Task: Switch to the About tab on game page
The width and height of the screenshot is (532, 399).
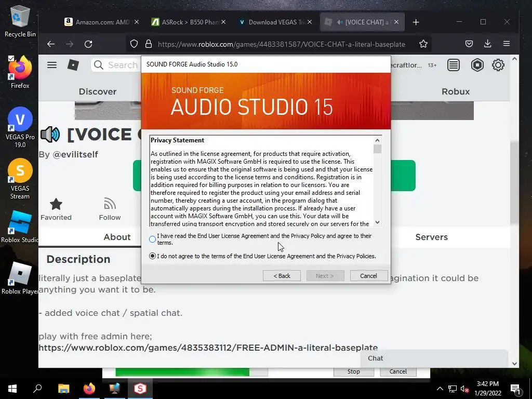Action: [x=117, y=237]
